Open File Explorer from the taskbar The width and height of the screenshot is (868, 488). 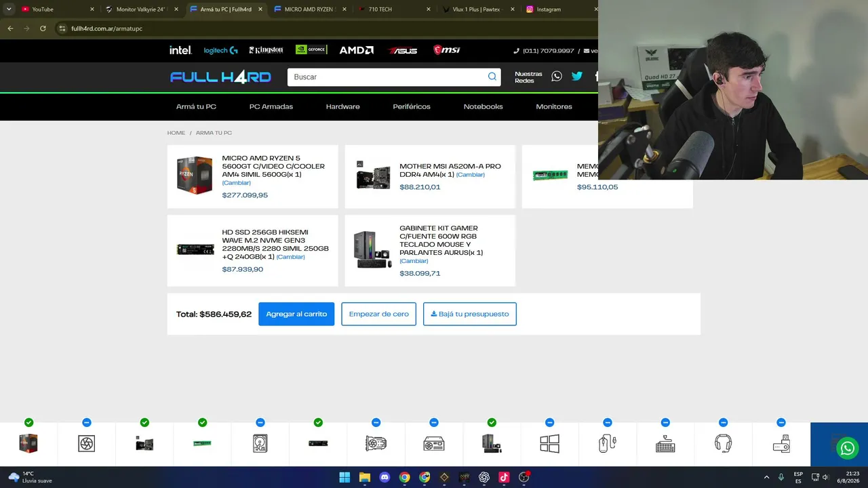[364, 477]
